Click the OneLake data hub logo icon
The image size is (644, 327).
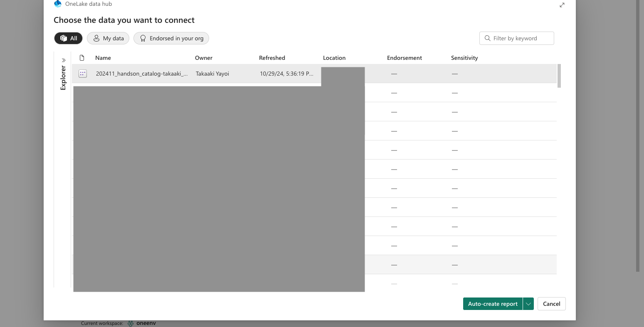58,4
